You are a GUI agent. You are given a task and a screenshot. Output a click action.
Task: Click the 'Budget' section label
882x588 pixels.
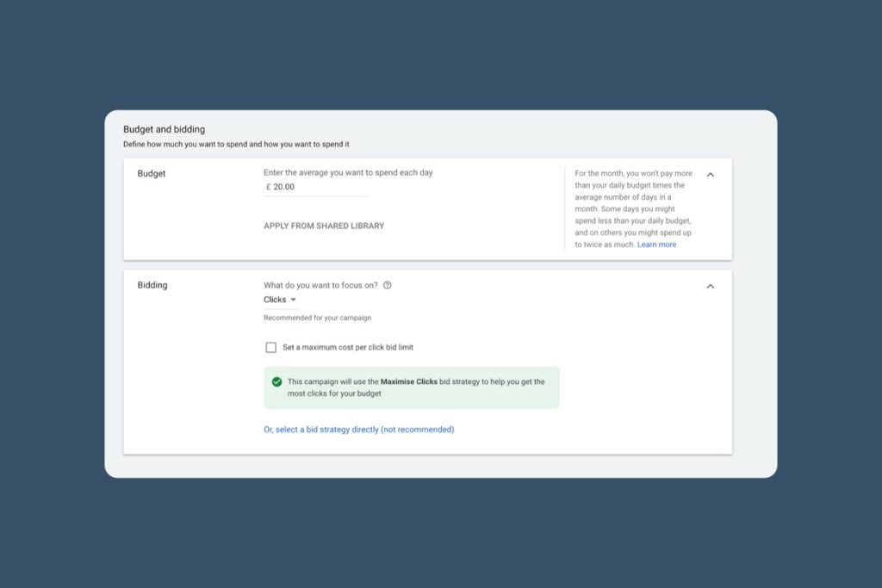pyautogui.click(x=152, y=174)
